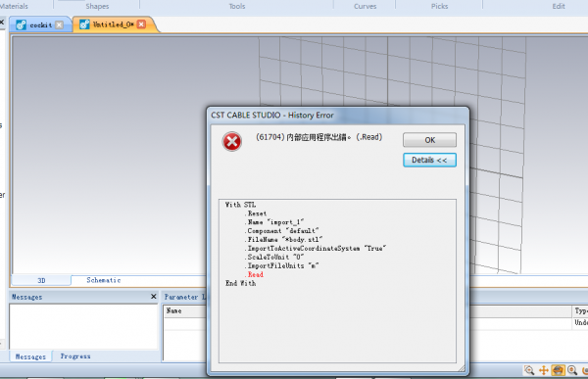Click the End With line
The image size is (588, 379).
240,283
